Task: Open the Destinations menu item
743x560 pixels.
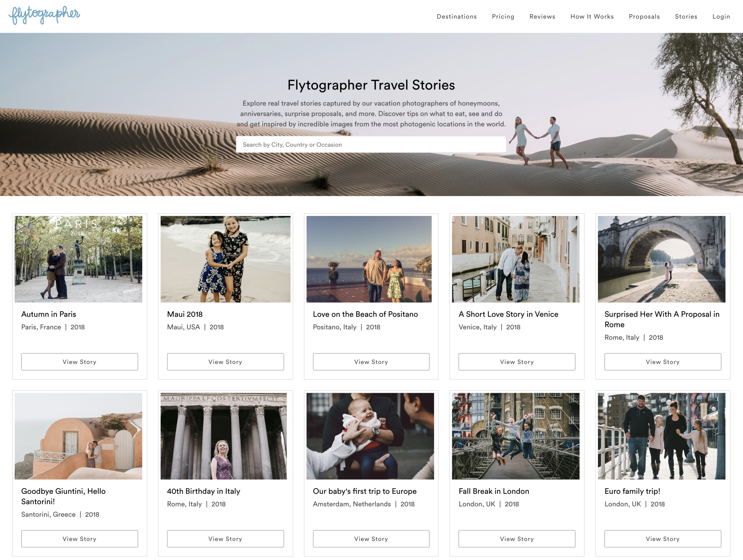Action: 456,16
